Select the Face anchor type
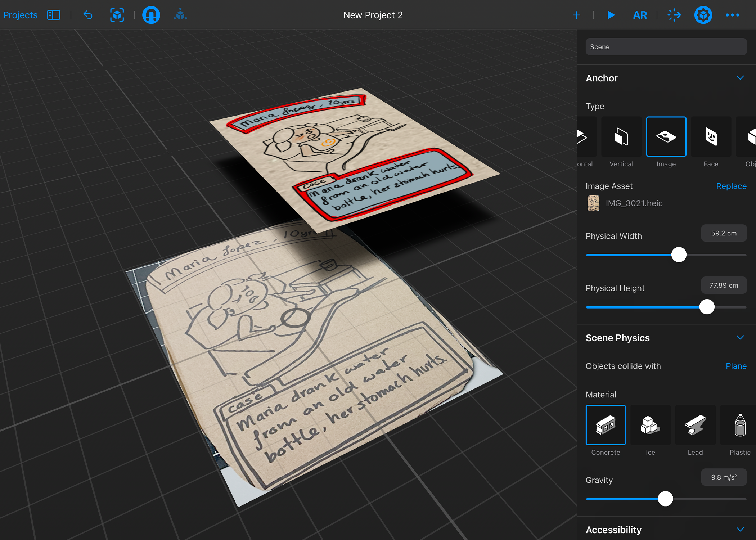The image size is (756, 540). point(711,137)
